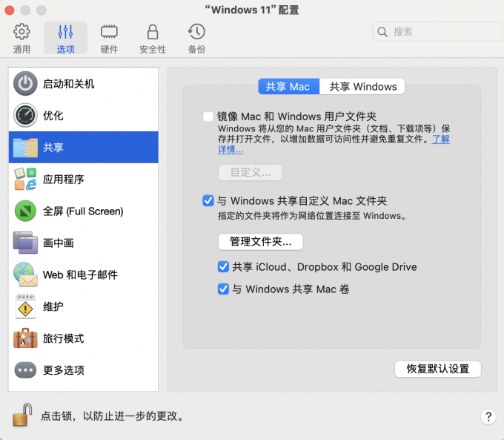
Task: Select the 选项 sliders toolbar icon
Action: click(x=65, y=32)
